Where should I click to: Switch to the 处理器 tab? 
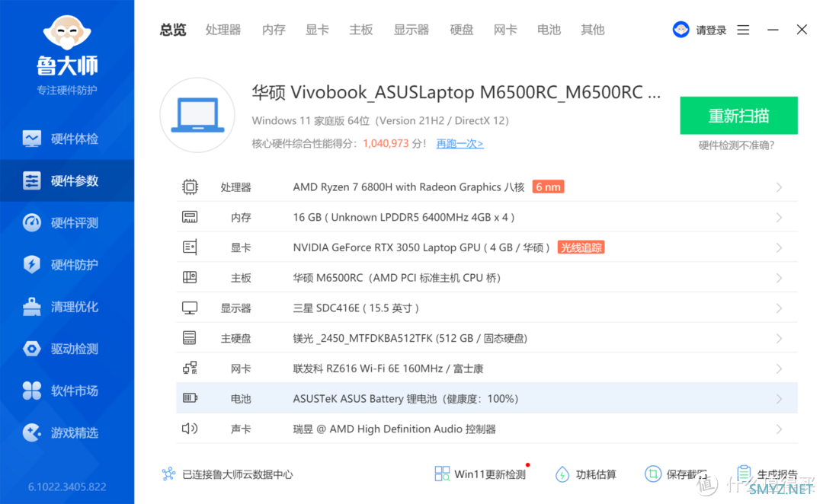tap(223, 30)
